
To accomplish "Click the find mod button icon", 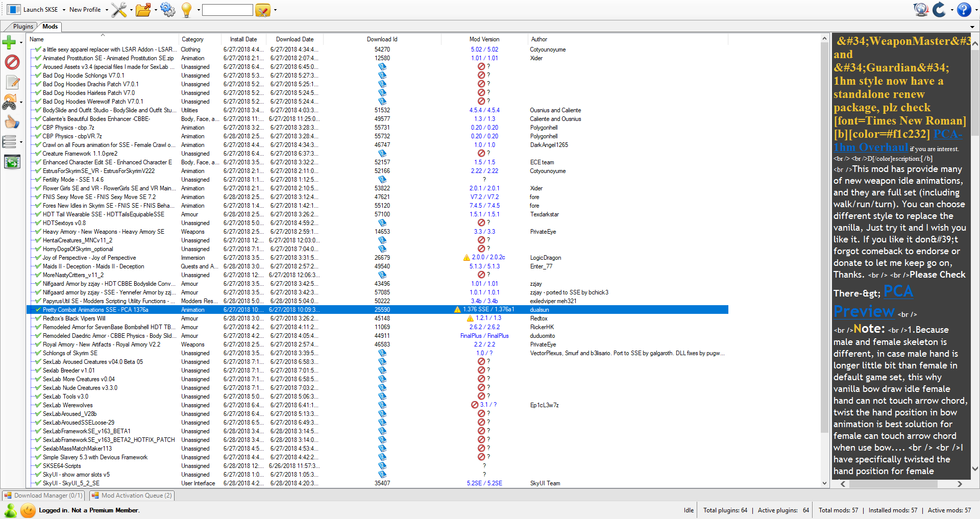I will (263, 10).
